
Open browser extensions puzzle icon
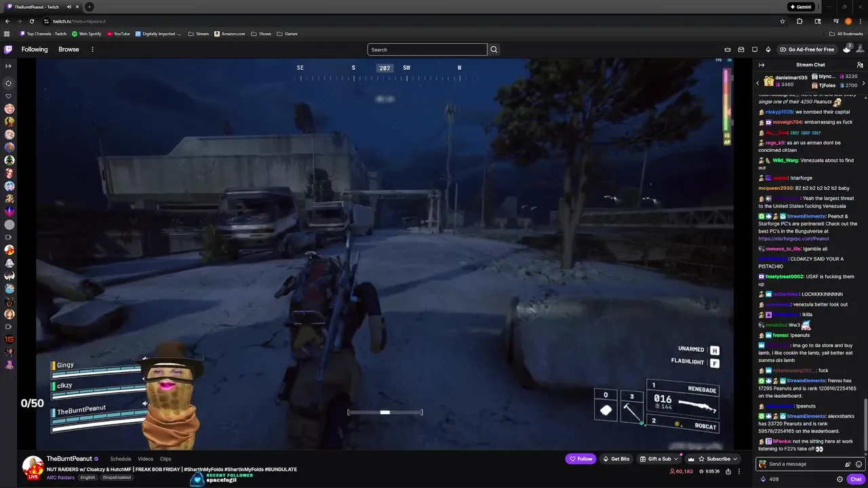[800, 21]
